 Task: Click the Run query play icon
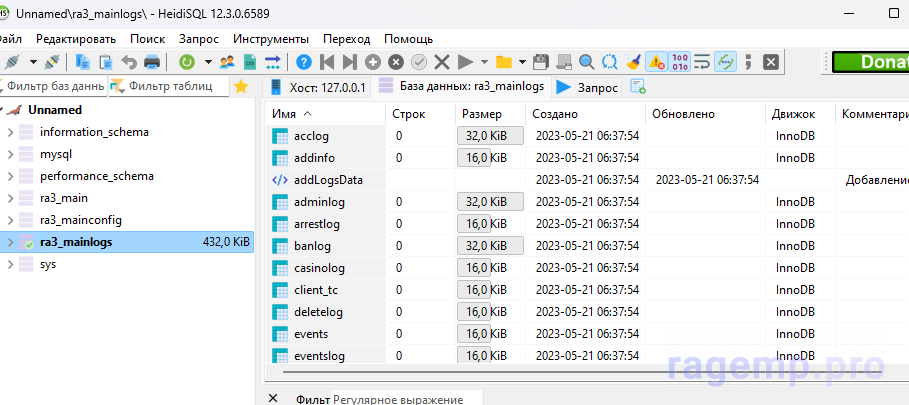[x=465, y=61]
